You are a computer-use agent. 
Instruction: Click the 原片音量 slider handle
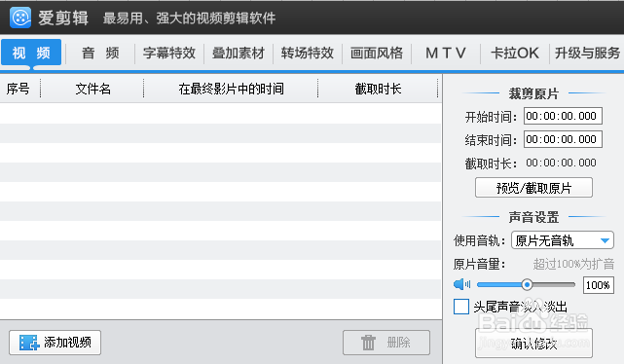(x=527, y=284)
